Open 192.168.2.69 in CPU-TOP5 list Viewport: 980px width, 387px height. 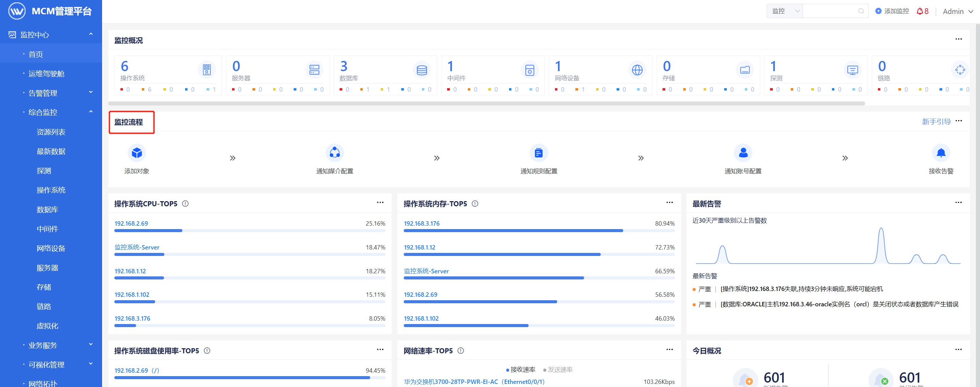tap(131, 223)
